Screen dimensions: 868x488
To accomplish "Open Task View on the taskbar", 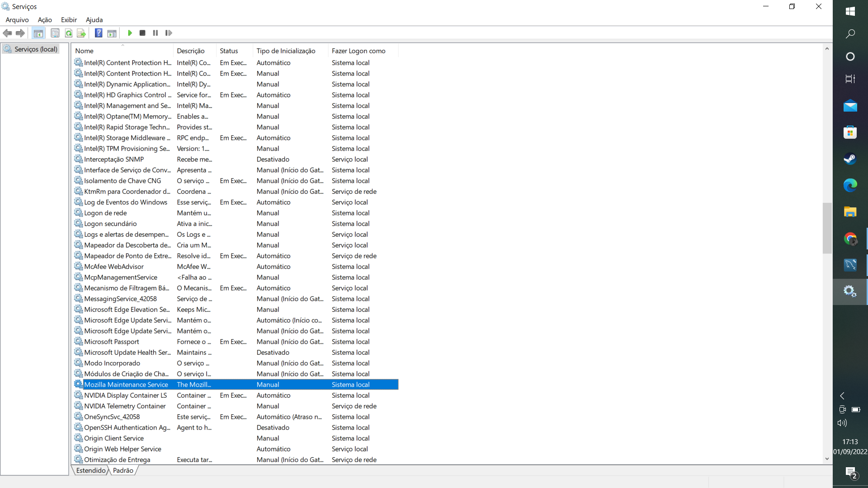I will coord(850,79).
